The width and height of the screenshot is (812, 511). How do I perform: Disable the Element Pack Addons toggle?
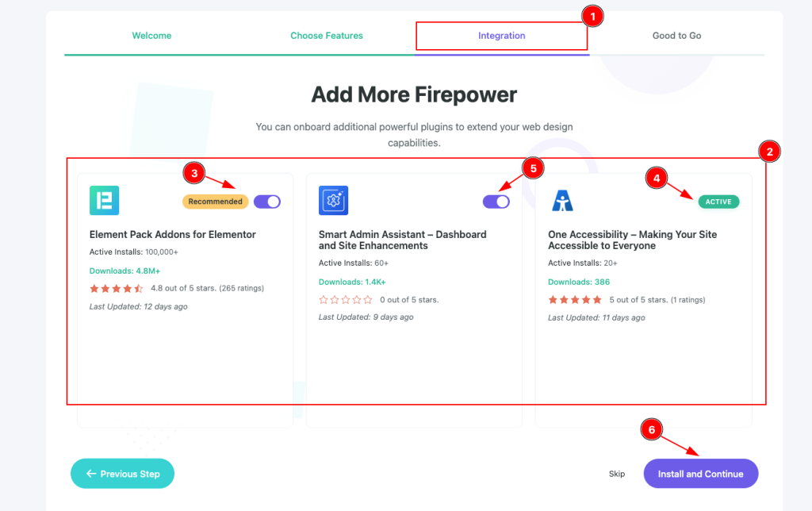[x=267, y=202]
